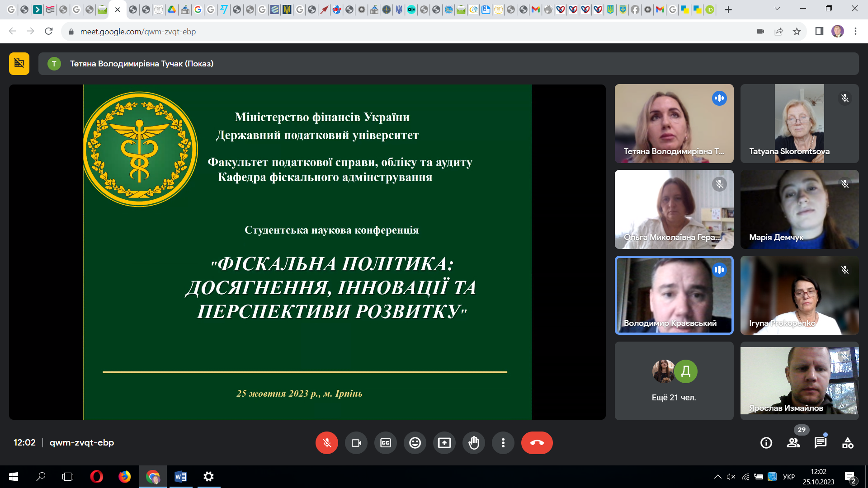This screenshot has height=488, width=868.
Task: Open Settings gear on taskbar
Action: point(208,477)
